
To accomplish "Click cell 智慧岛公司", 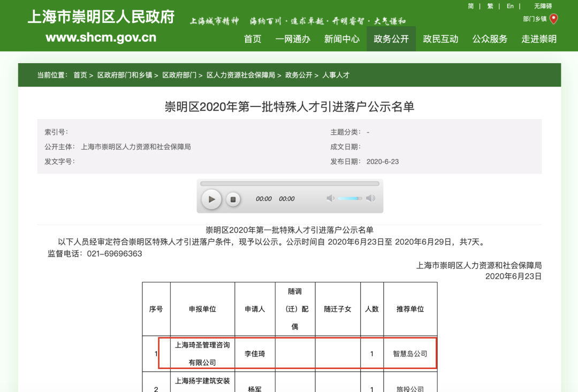I will pos(410,353).
